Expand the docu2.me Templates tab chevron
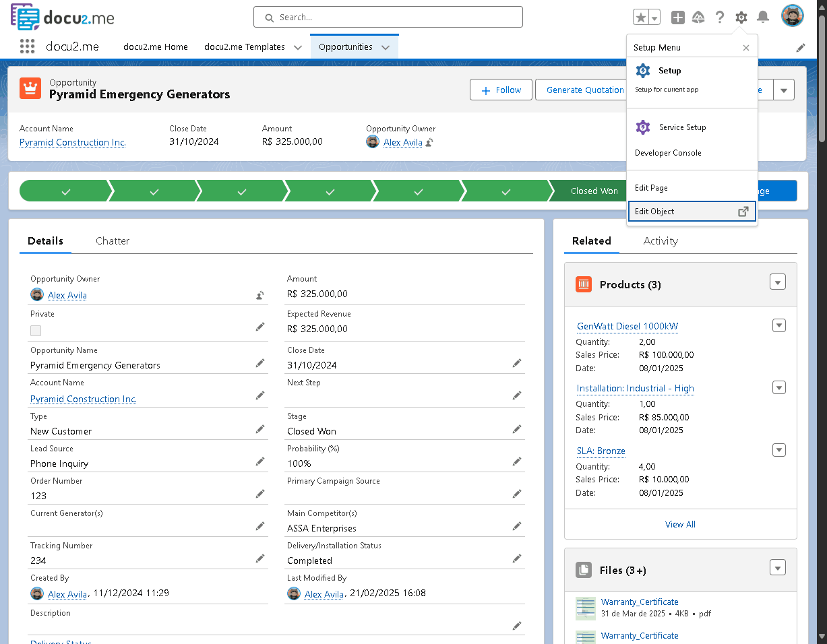The width and height of the screenshot is (827, 644). (x=298, y=47)
